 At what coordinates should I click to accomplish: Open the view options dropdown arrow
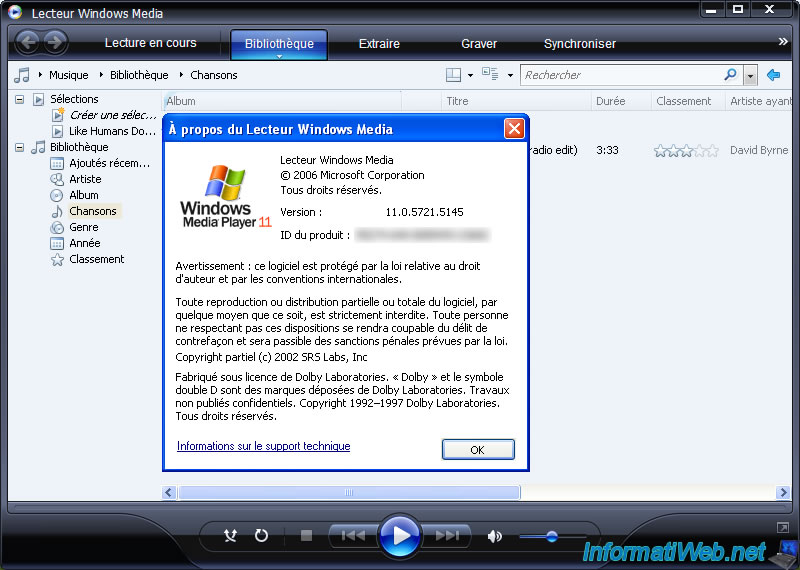pos(510,76)
